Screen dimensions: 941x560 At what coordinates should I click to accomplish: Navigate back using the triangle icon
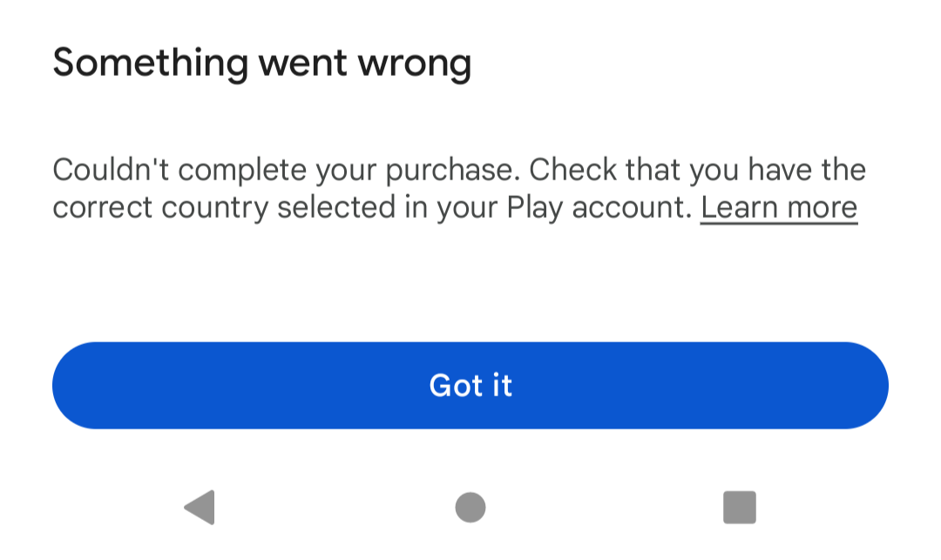200,507
